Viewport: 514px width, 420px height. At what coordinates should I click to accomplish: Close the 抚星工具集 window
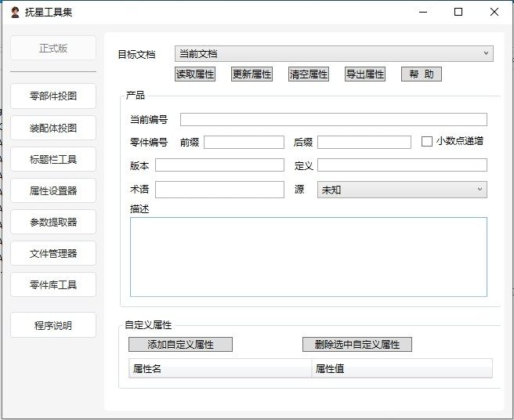494,12
